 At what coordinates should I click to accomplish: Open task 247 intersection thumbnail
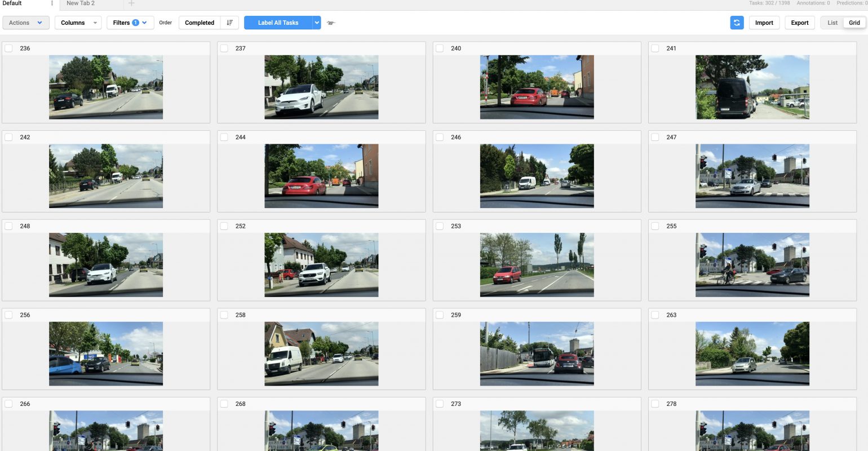pos(752,176)
